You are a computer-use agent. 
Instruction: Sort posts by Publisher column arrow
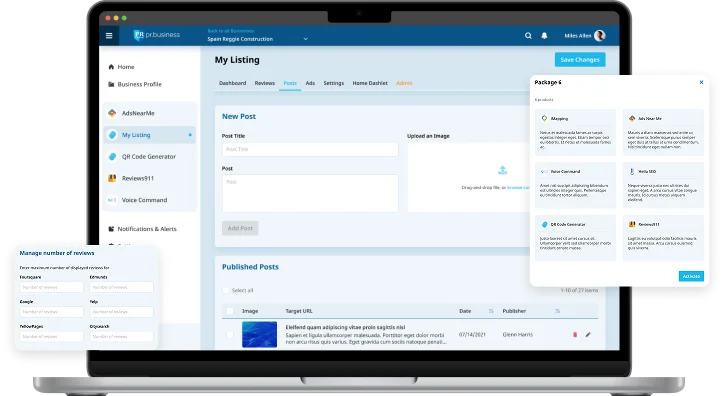[557, 311]
